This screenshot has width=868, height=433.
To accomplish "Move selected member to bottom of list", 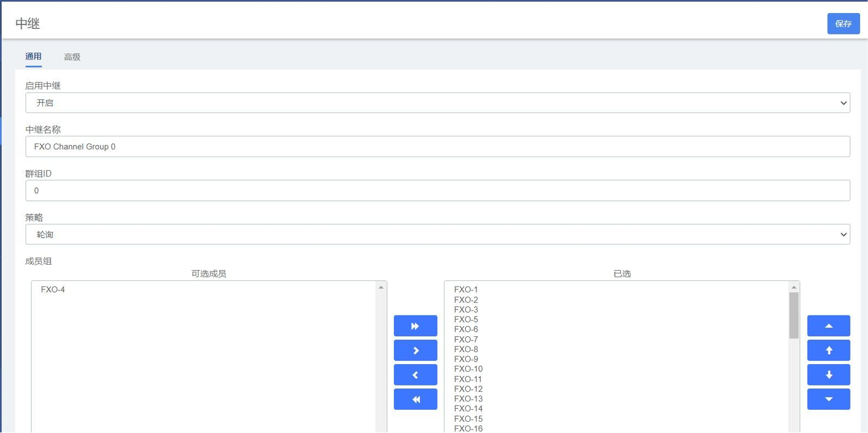I will coord(828,399).
